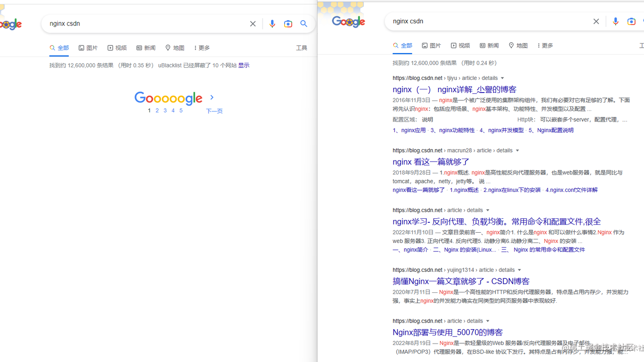Click 显示 to reveal uBlacklist blocked sites

pos(243,65)
